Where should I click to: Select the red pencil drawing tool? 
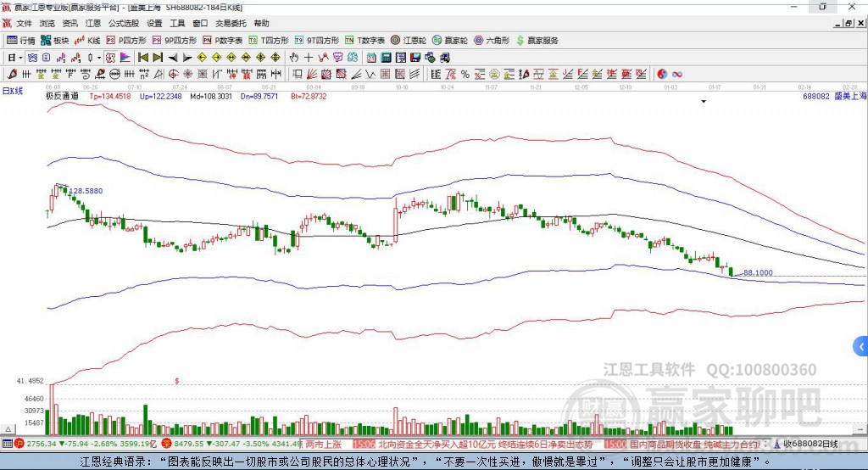click(x=12, y=75)
